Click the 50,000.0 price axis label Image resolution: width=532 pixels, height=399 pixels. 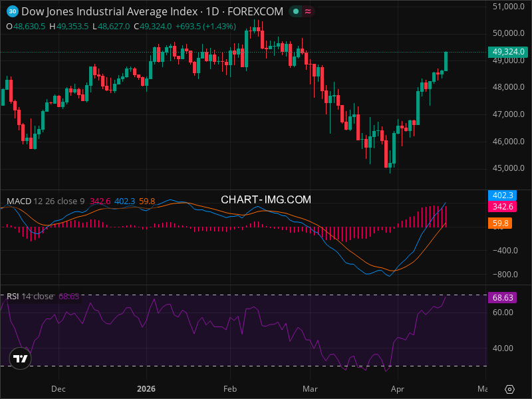(508, 33)
